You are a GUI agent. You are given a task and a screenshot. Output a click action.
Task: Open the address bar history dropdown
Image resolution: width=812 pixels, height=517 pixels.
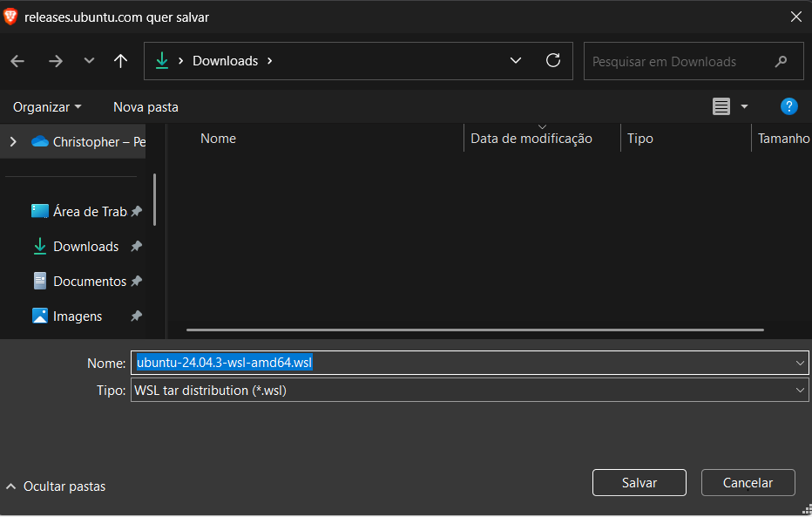tap(516, 61)
